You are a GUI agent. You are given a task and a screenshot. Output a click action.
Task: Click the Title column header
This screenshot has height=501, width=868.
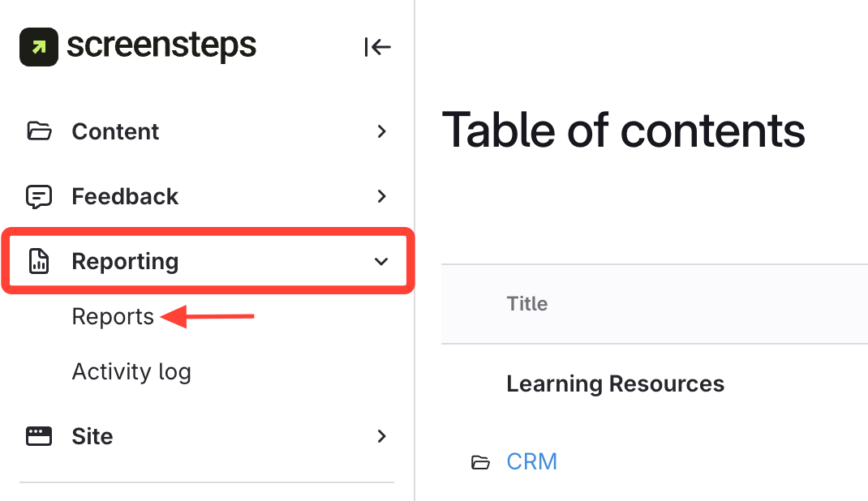[x=527, y=304]
